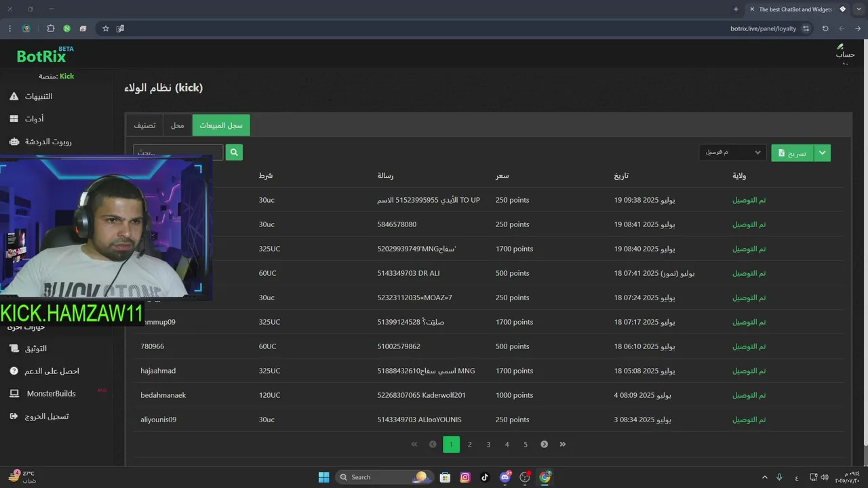868x488 pixels.
Task: Click the رسالة message column header
Action: 385,176
